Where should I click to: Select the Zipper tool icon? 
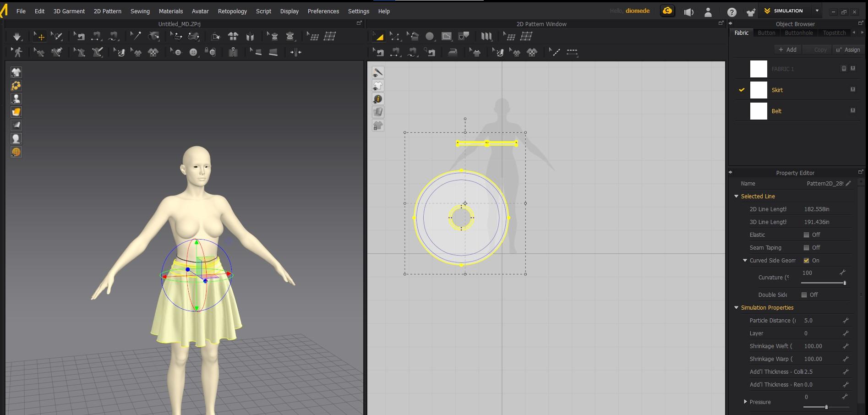click(233, 52)
